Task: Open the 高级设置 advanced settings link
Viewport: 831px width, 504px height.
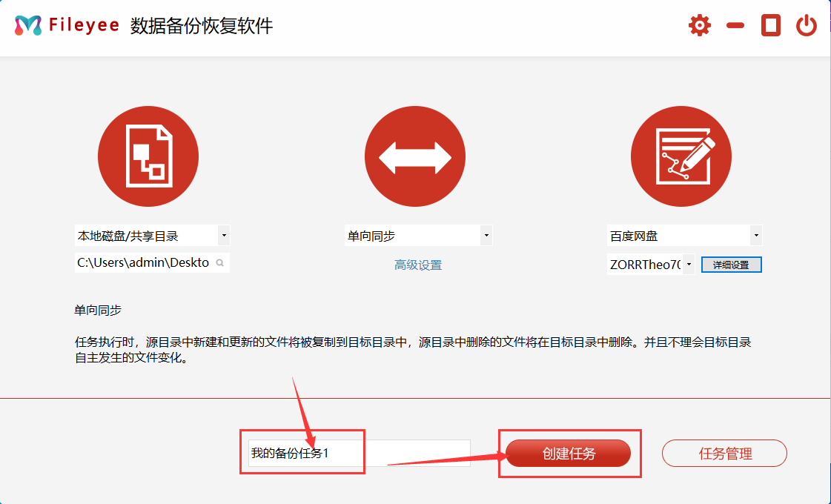Action: pyautogui.click(x=418, y=265)
